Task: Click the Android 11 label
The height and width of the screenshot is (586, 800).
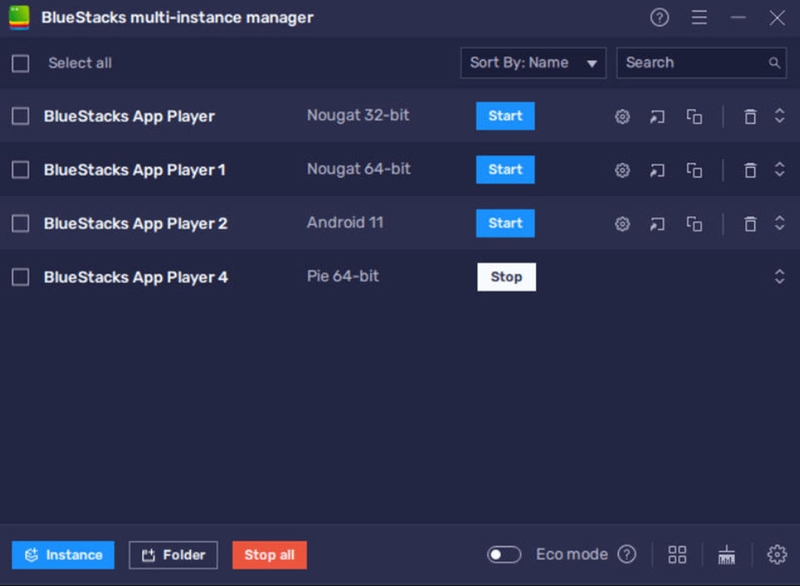Action: click(345, 223)
